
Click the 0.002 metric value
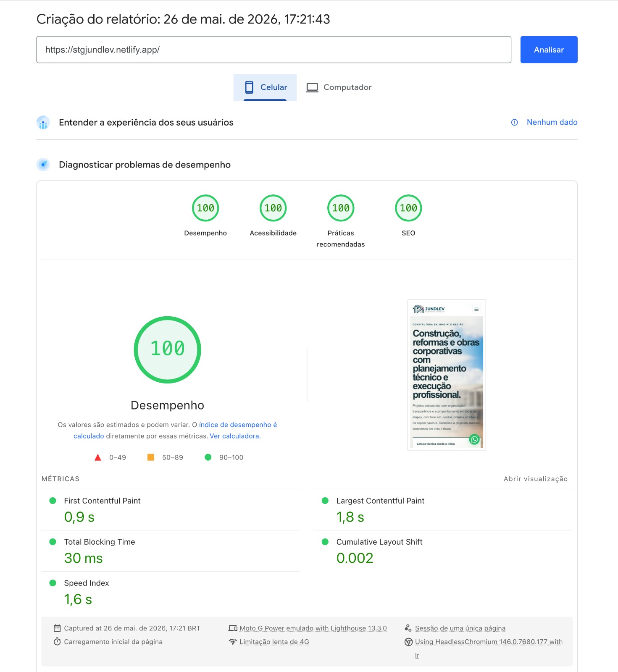[355, 558]
